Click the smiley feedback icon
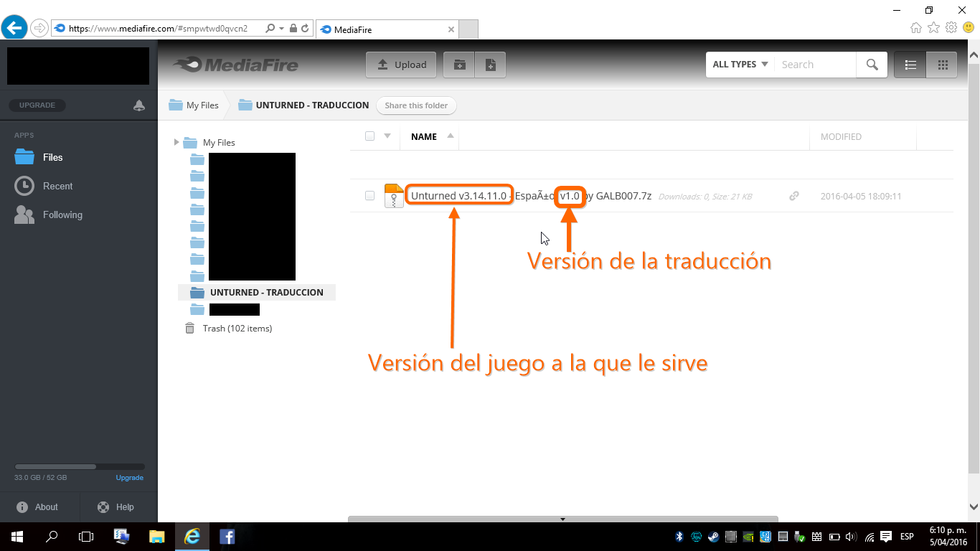 pyautogui.click(x=969, y=28)
